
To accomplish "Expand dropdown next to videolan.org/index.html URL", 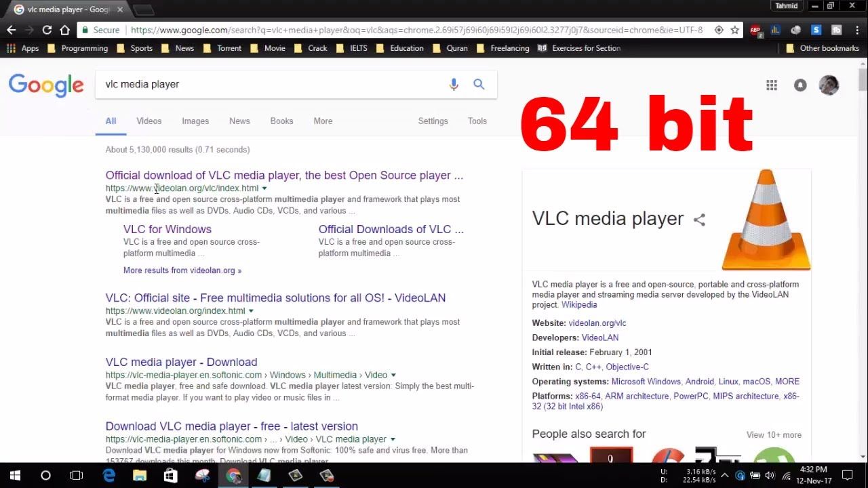I will pyautogui.click(x=251, y=311).
